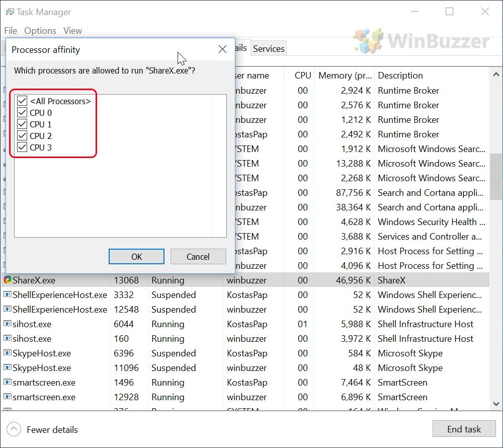Click icon beside smartscreen.exe PID 12928
This screenshot has height=448, width=503.
[8, 397]
